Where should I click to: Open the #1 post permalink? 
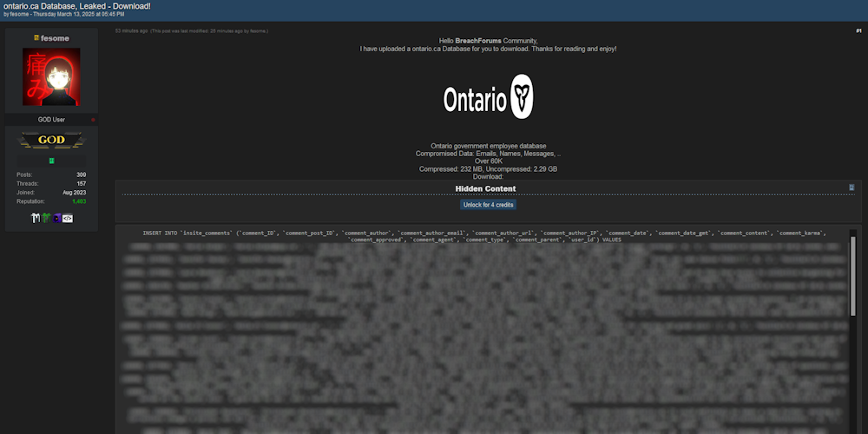pyautogui.click(x=858, y=30)
